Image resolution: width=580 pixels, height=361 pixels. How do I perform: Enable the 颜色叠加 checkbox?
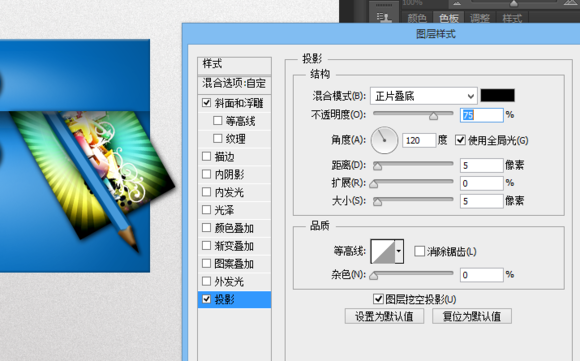pos(206,228)
